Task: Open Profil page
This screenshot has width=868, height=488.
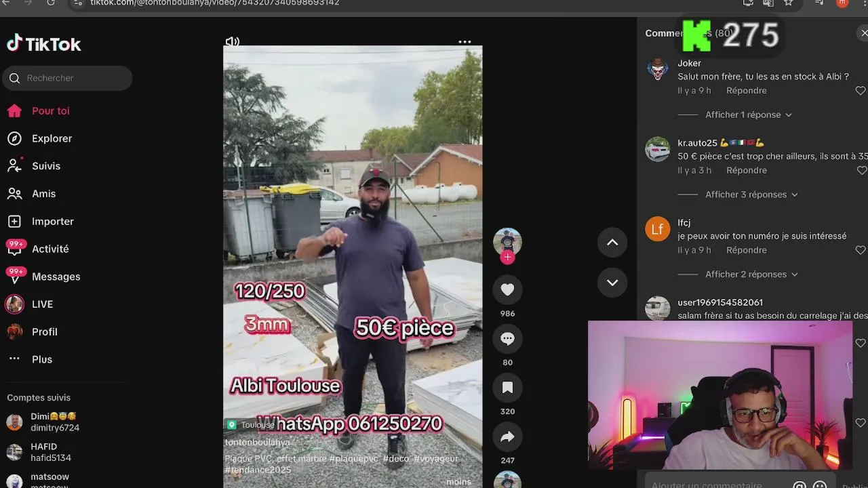Action: pos(44,332)
